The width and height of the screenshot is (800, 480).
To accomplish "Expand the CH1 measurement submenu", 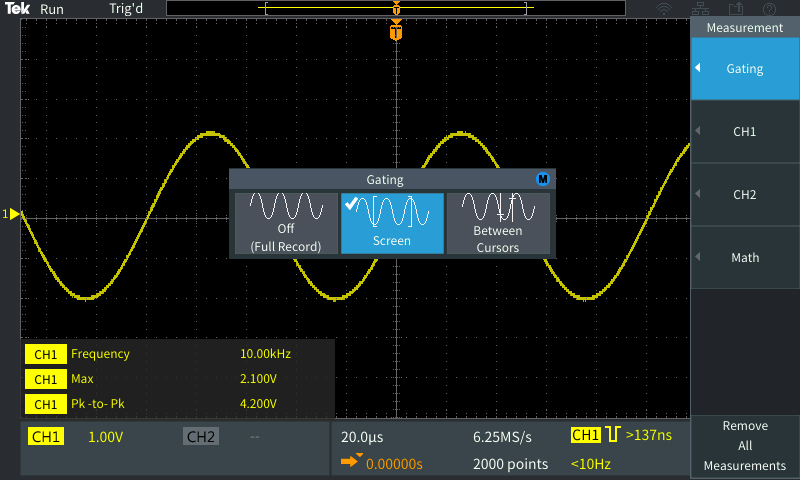I will click(745, 131).
